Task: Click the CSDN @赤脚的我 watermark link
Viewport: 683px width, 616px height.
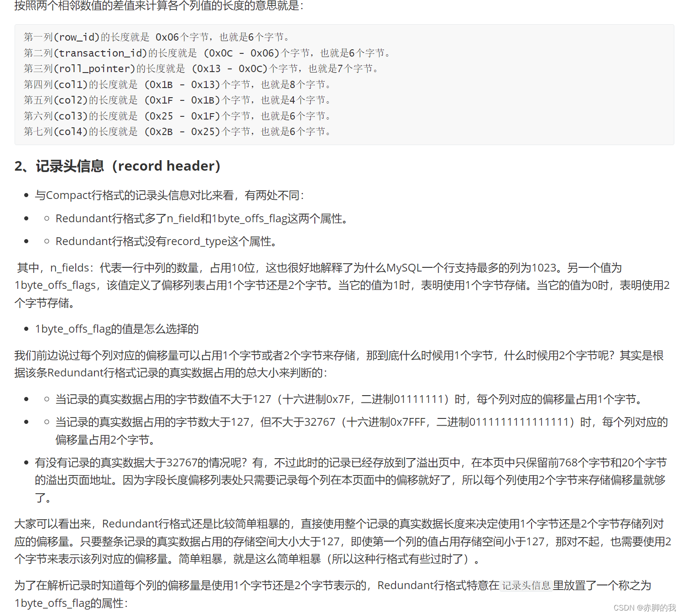Action: click(x=645, y=607)
